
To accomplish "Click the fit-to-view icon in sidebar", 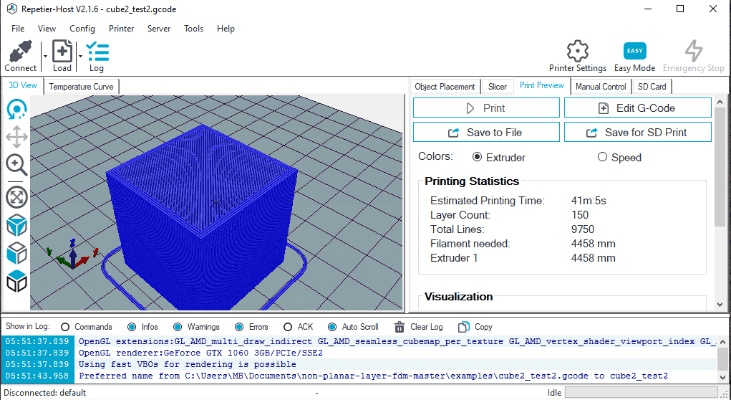I will 17,197.
